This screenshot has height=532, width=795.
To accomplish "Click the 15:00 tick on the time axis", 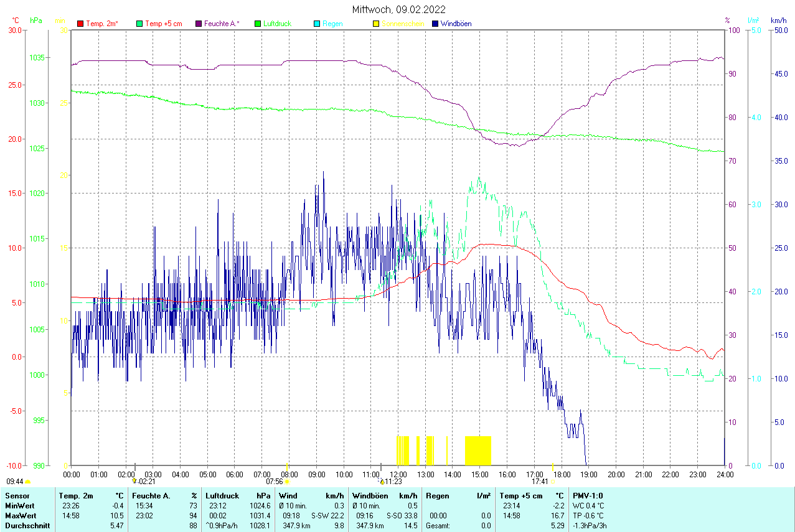I will pyautogui.click(x=479, y=474).
